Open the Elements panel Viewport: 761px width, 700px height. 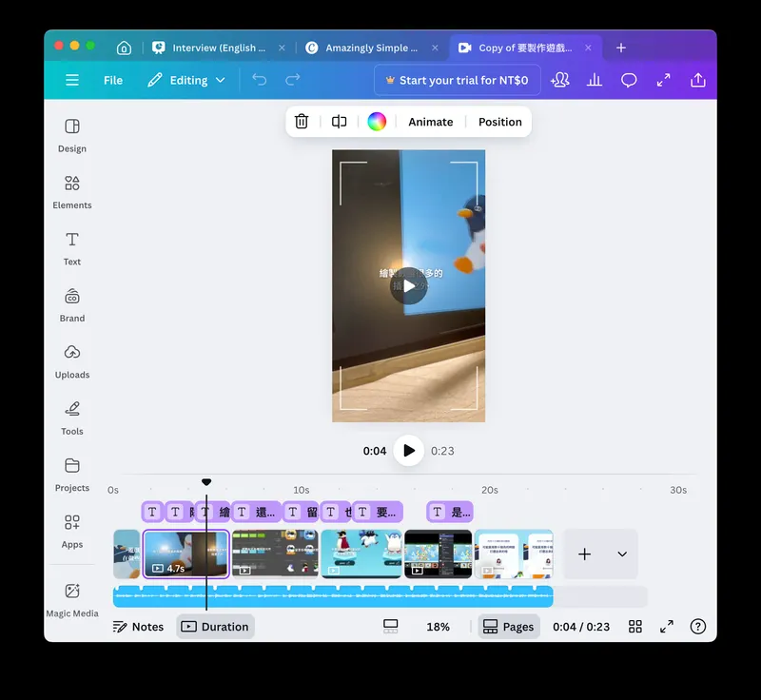[x=72, y=192]
